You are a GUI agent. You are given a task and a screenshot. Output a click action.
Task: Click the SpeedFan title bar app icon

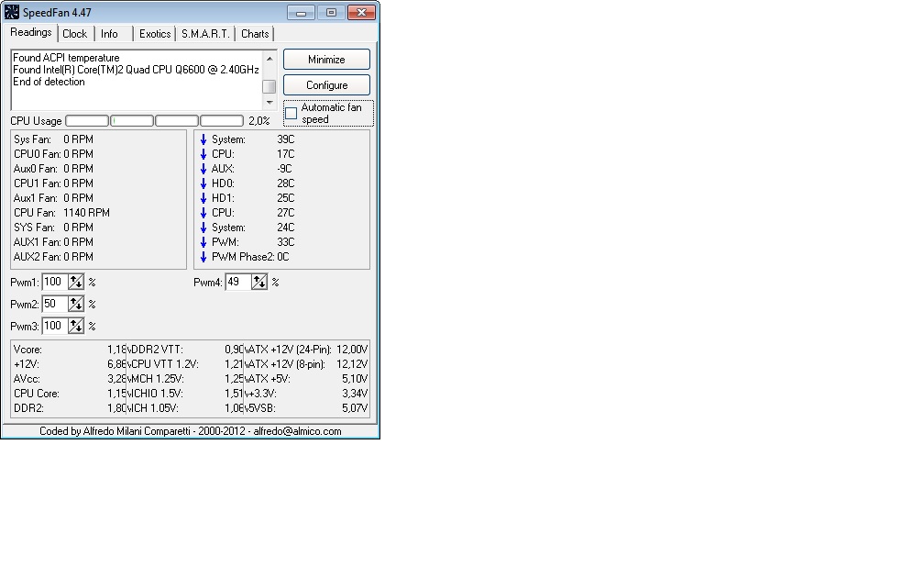point(12,12)
